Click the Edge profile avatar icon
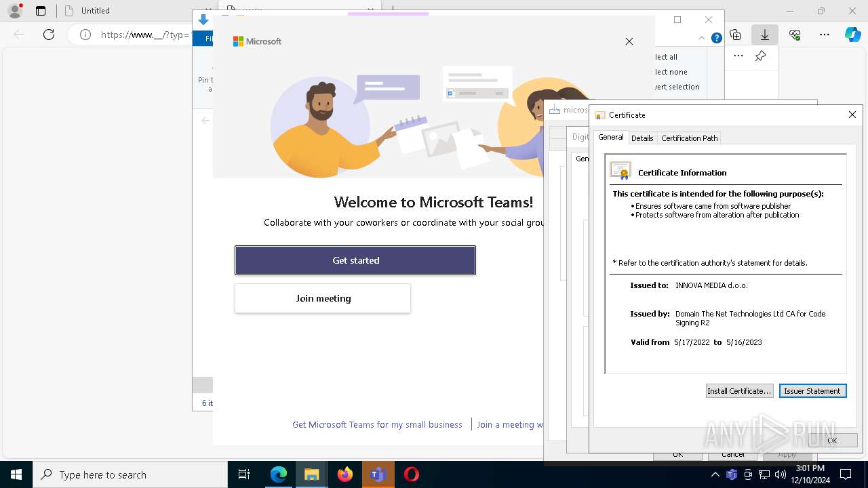 (x=15, y=11)
